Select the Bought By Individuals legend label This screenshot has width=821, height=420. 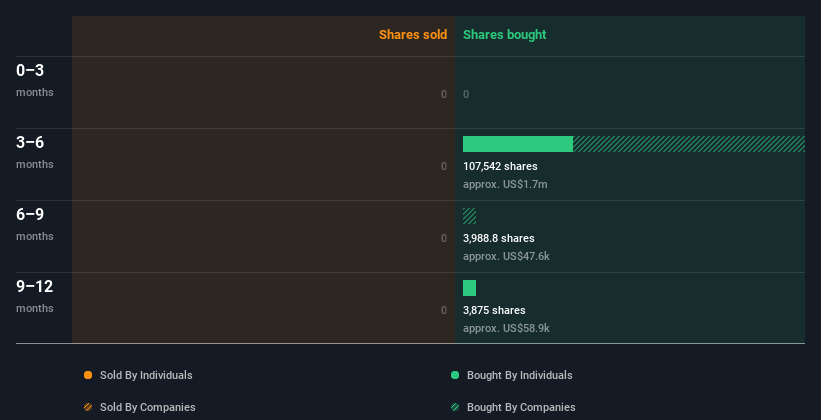[x=519, y=375]
